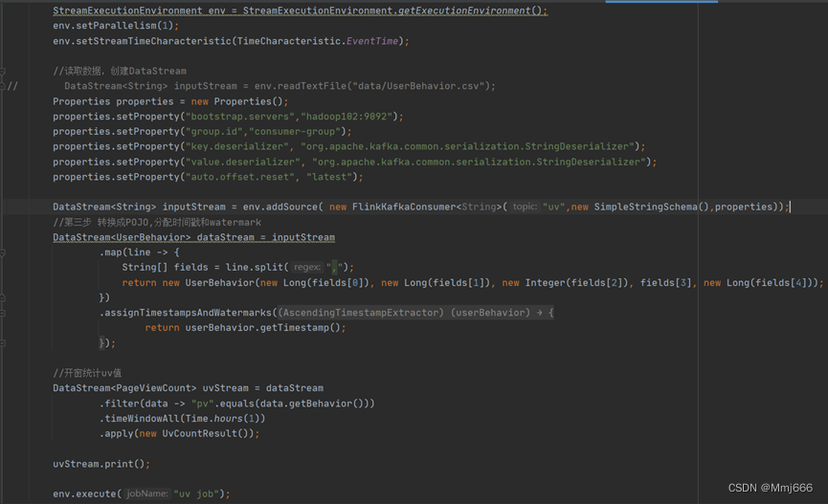Click the "auto.offset.reset" property key
This screenshot has height=504, width=828.
click(240, 177)
